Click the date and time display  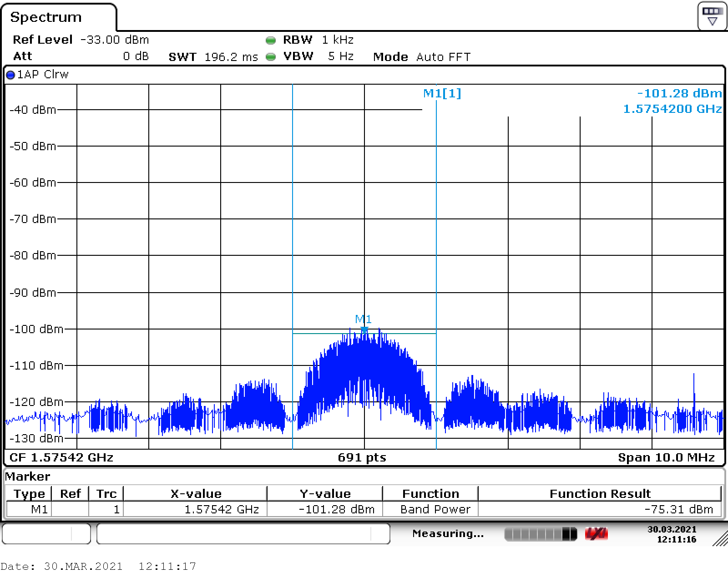[x=672, y=534]
